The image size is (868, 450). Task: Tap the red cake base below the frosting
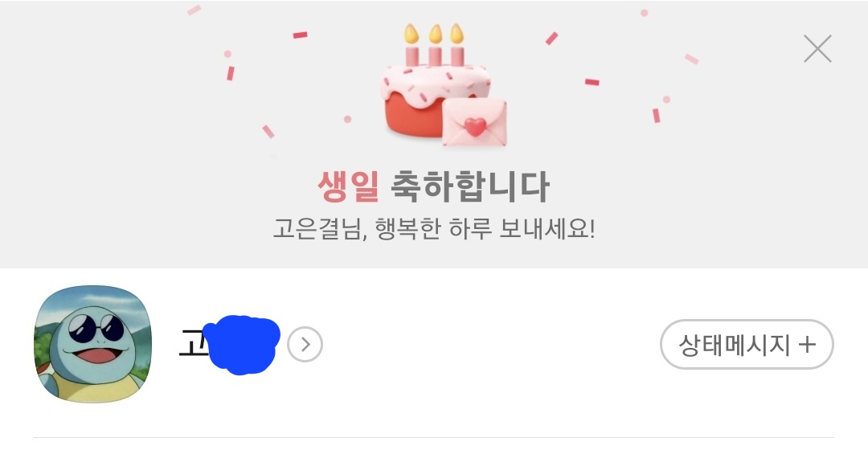tap(412, 117)
